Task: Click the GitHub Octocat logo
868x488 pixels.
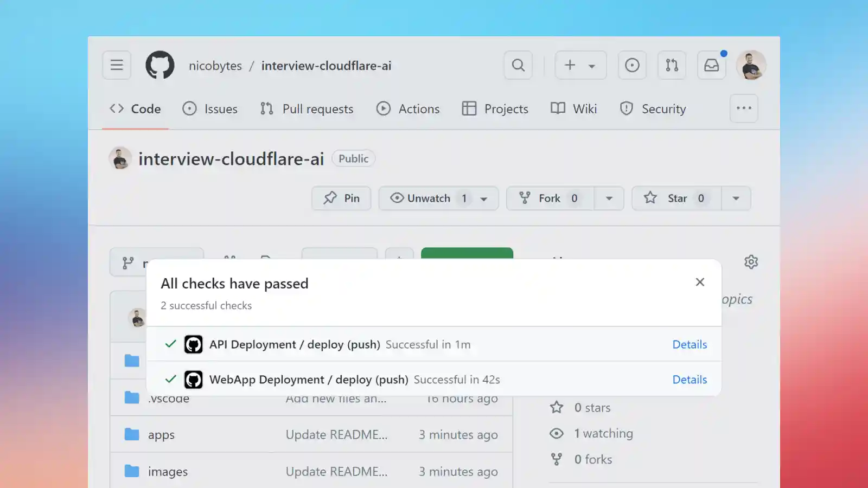Action: [x=160, y=65]
